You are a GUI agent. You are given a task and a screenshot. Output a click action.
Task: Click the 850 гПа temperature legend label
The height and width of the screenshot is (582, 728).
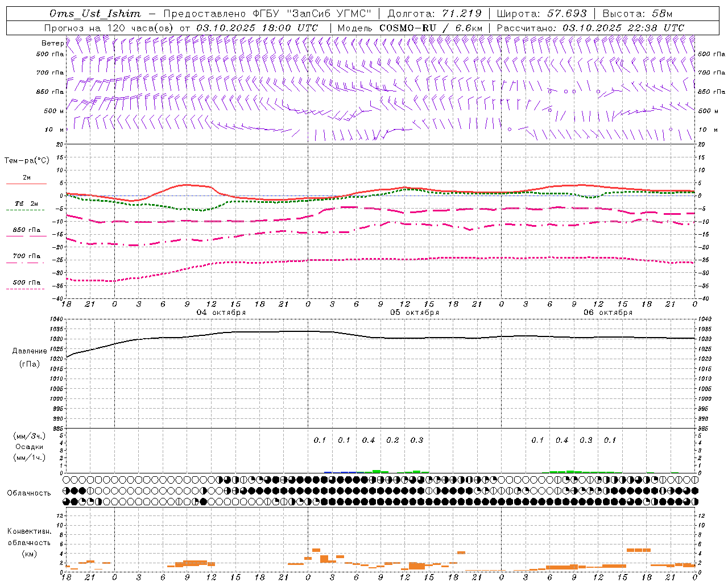[x=27, y=230]
